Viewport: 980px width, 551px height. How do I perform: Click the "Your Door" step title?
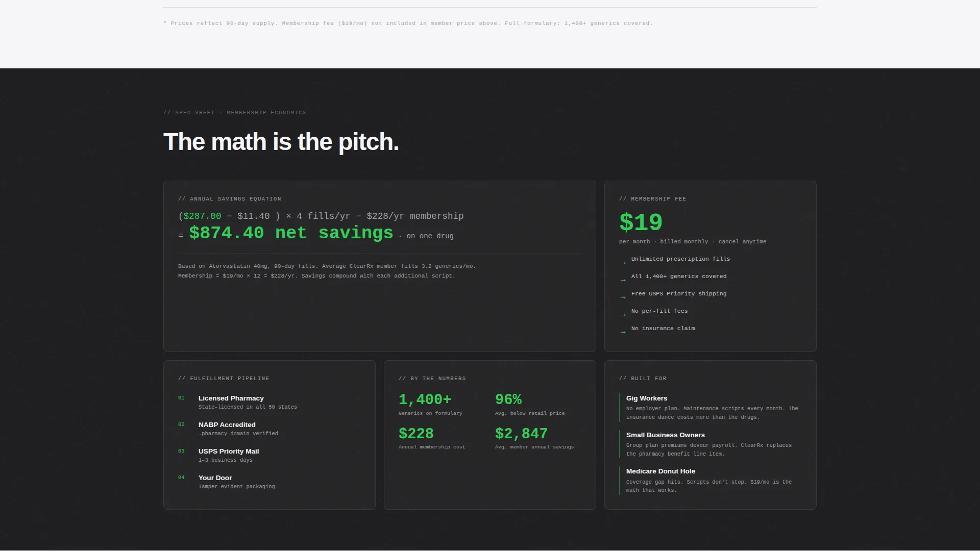215,478
